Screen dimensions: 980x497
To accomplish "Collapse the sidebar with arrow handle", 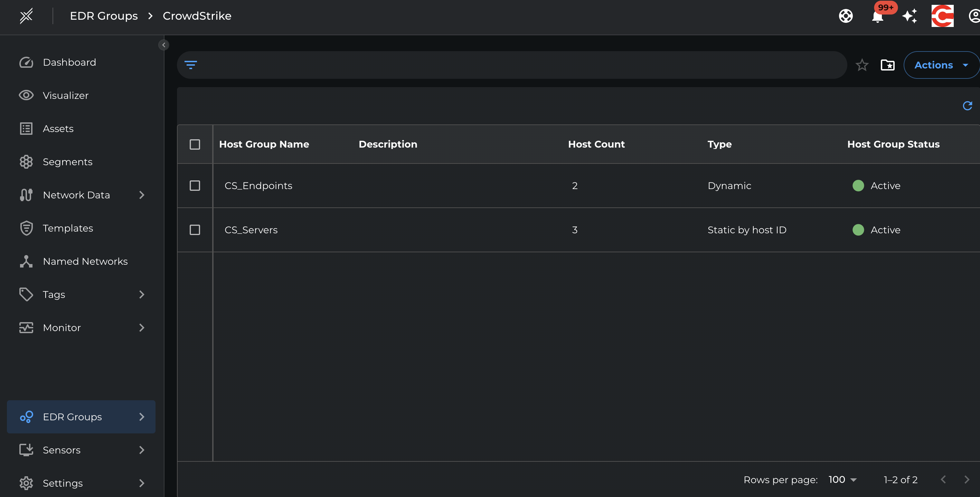I will point(163,45).
